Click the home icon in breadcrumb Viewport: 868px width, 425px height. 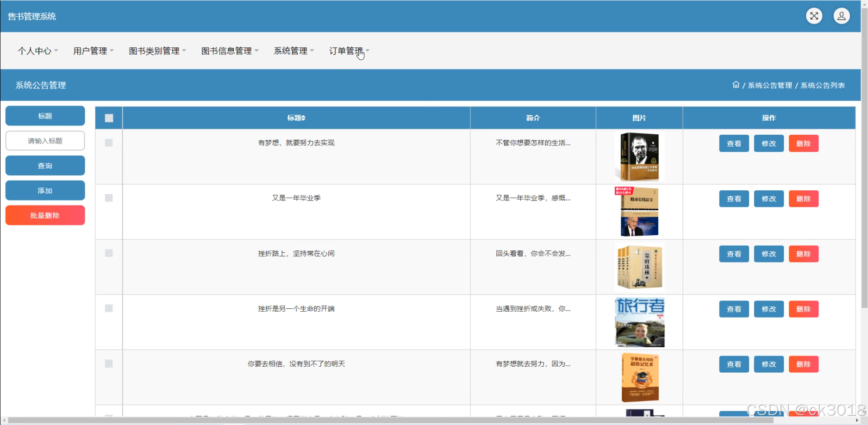[x=736, y=85]
